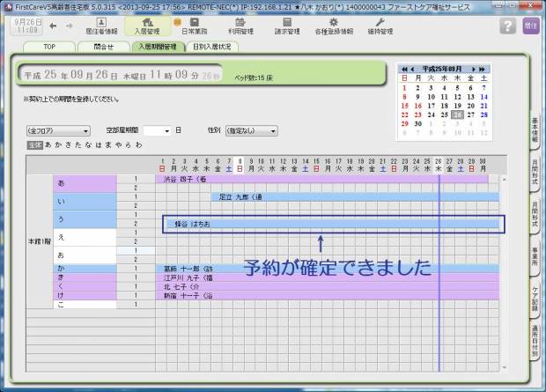Open 請求管理 billing management icon

(287, 26)
